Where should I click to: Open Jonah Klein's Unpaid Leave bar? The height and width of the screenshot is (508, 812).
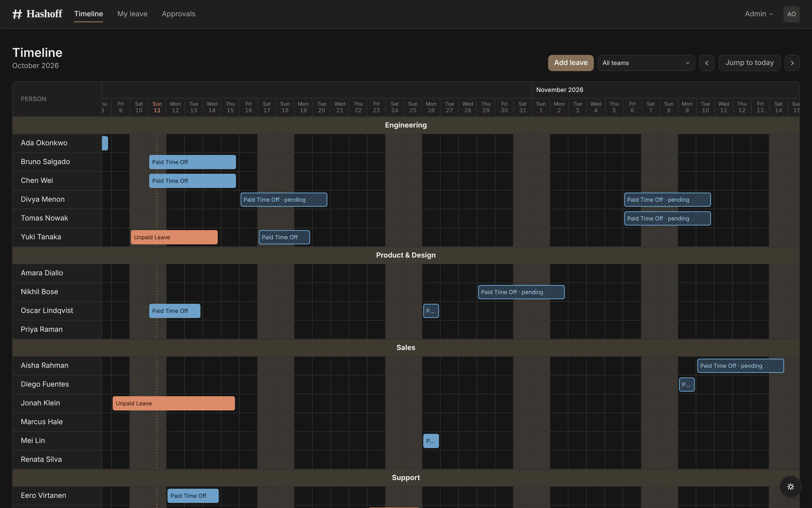pyautogui.click(x=174, y=403)
